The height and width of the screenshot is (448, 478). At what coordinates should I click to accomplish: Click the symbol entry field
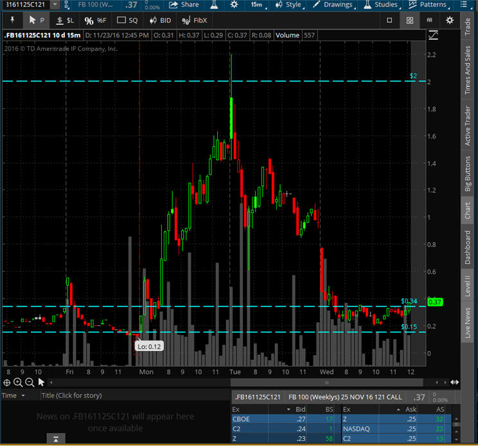tap(23, 4)
